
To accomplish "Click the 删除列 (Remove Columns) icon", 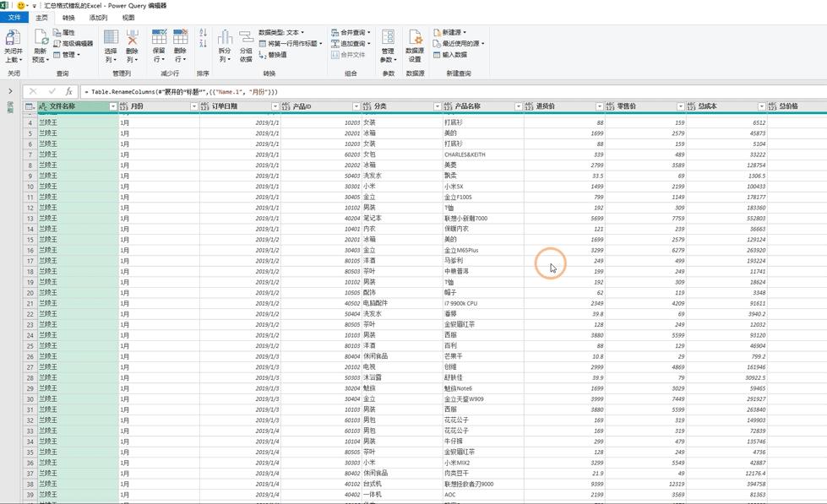I will pos(132,38).
